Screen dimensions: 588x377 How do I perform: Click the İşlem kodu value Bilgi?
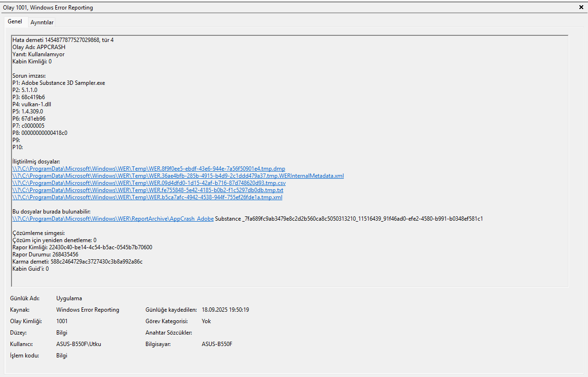tap(62, 356)
